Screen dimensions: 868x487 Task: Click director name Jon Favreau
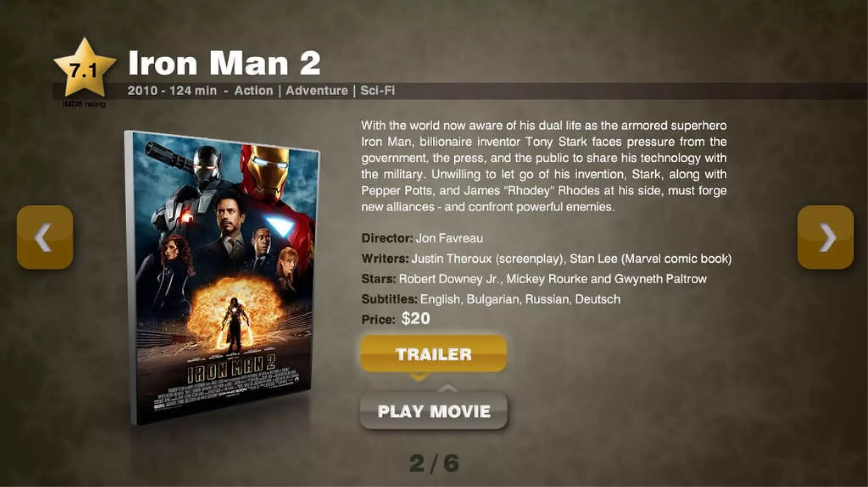tap(449, 238)
